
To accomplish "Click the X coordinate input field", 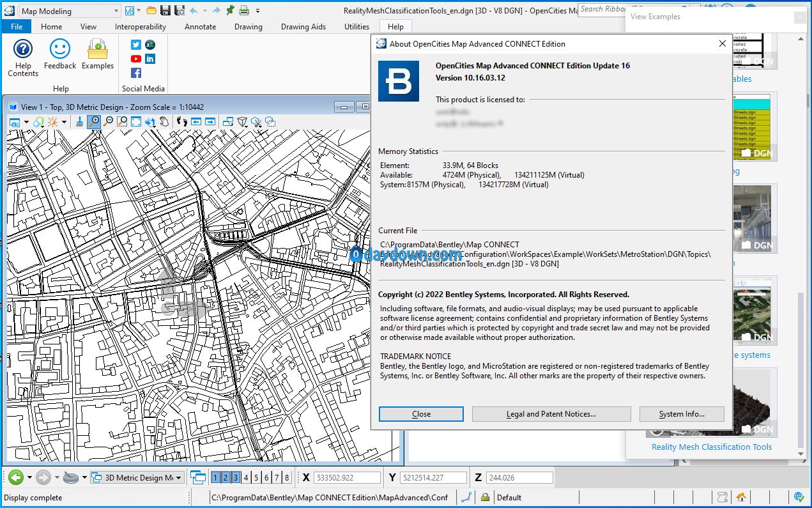I will [x=347, y=477].
